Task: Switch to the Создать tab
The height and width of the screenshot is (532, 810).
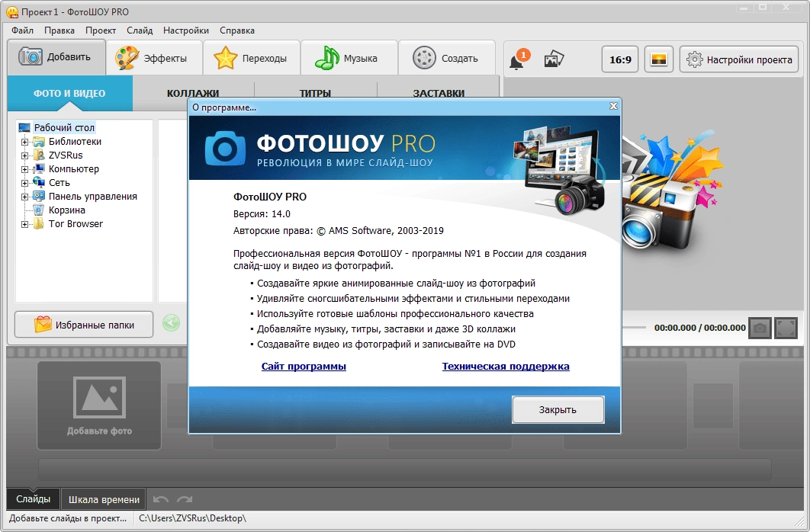Action: (x=446, y=59)
